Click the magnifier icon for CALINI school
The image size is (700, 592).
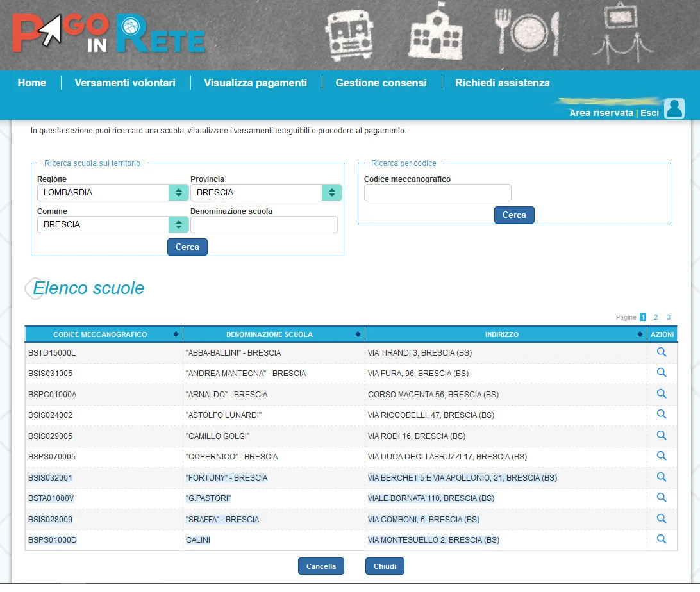tap(662, 539)
